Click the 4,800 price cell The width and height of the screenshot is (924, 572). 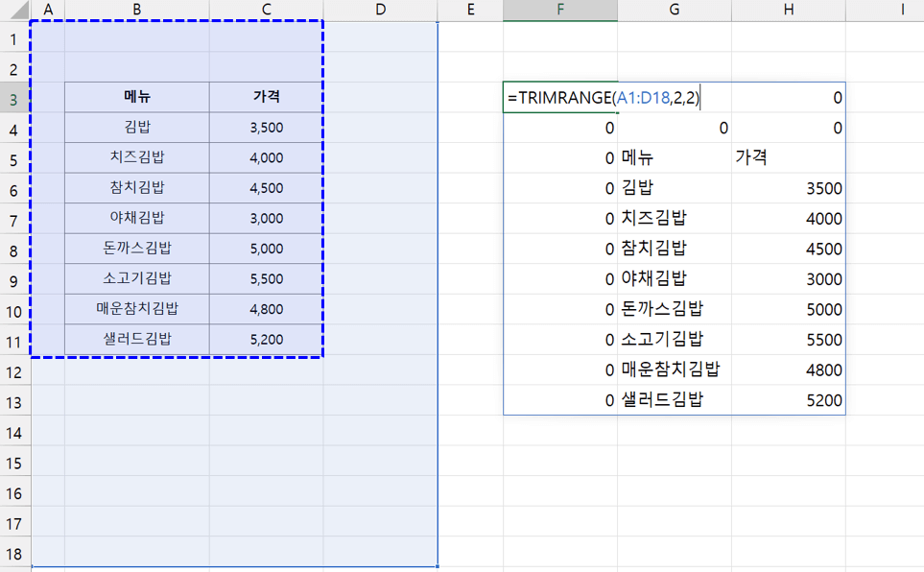pos(267,309)
